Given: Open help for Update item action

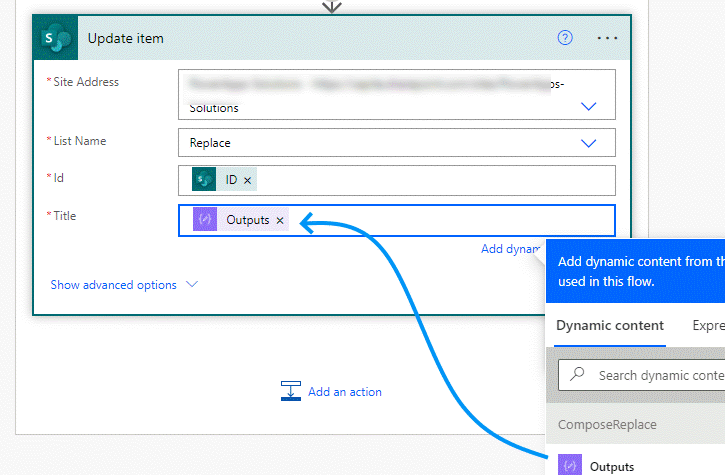Looking at the screenshot, I should click(565, 37).
